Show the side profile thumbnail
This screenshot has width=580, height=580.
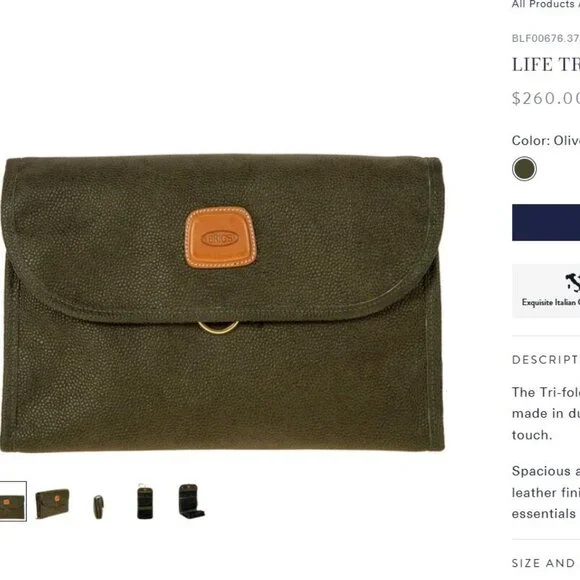(98, 507)
